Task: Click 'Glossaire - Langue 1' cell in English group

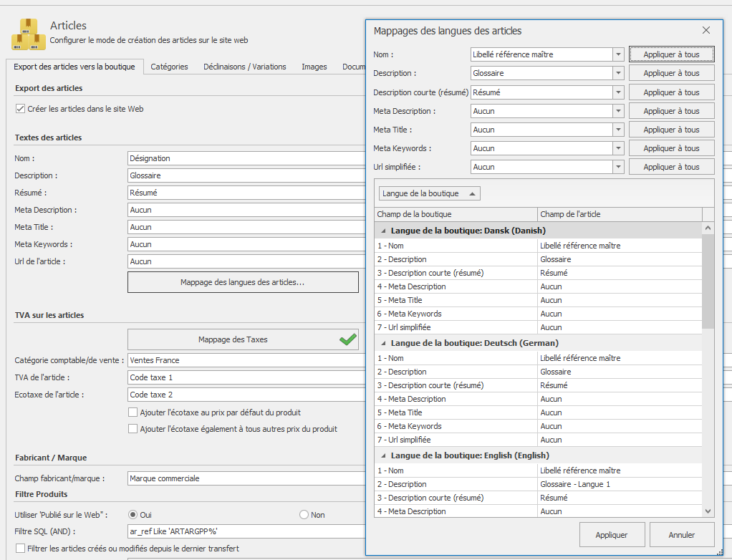Action: pos(620,484)
